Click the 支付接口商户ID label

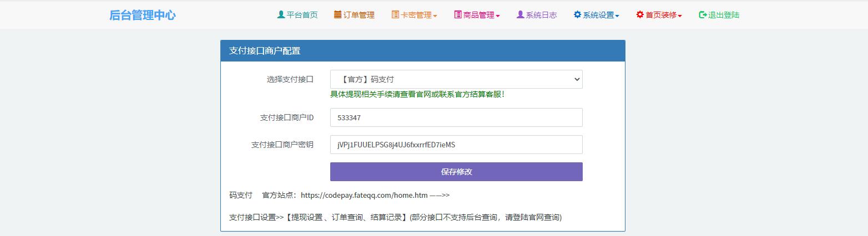(x=287, y=117)
